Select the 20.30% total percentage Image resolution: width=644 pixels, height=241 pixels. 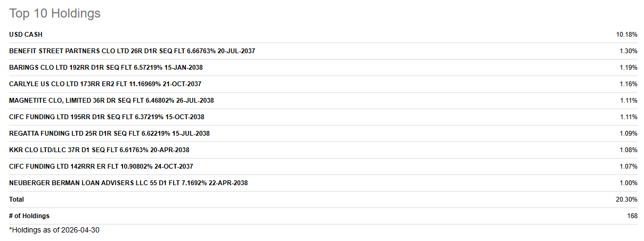(x=627, y=200)
